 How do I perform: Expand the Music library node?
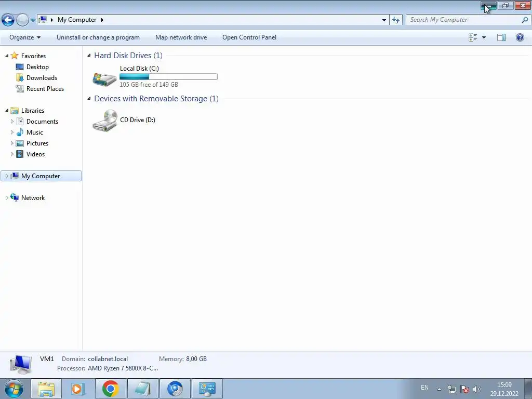coord(12,132)
